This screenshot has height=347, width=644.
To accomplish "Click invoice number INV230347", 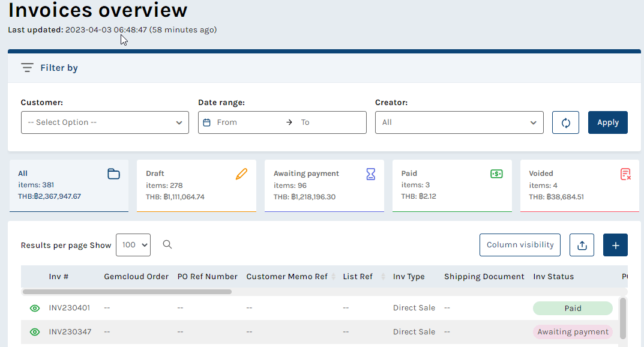I will click(70, 332).
